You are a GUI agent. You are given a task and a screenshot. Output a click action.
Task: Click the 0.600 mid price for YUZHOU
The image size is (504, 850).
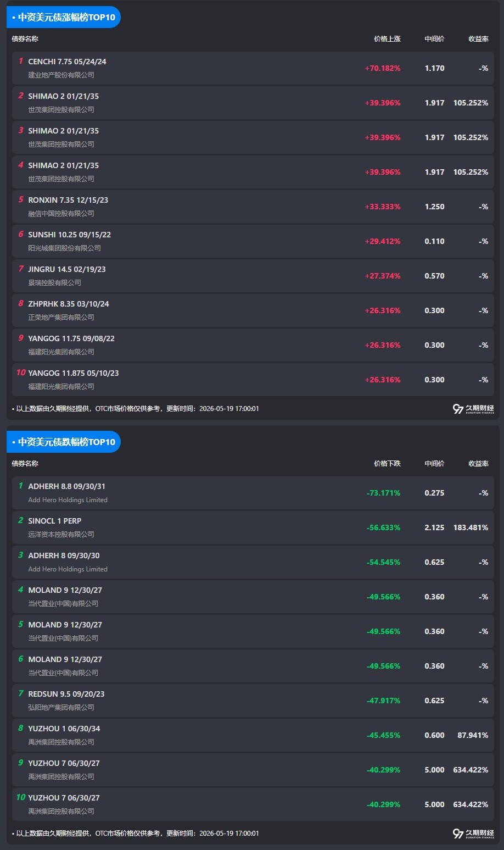(434, 736)
